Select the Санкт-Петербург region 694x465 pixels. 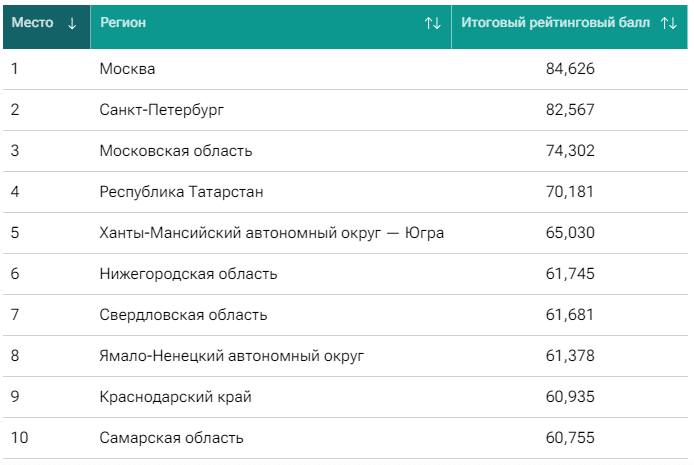pos(162,110)
